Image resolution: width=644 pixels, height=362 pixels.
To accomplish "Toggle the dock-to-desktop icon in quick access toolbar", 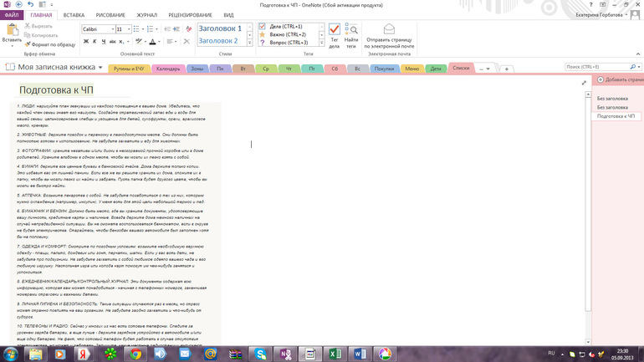I will [43, 4].
